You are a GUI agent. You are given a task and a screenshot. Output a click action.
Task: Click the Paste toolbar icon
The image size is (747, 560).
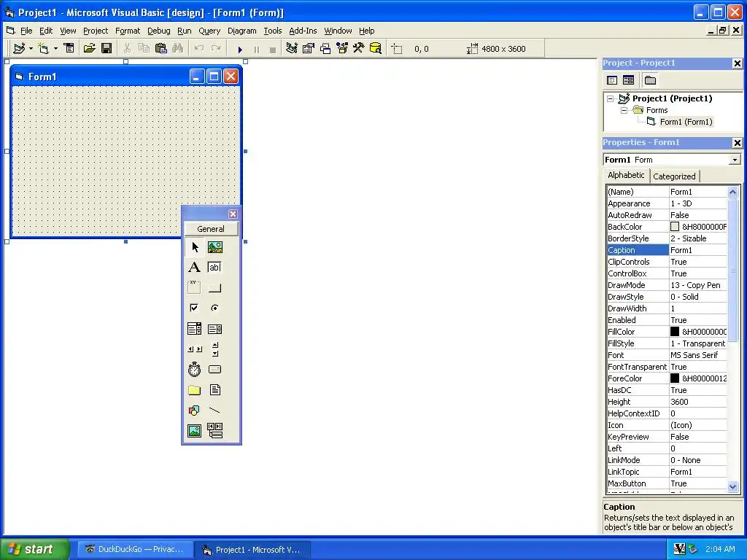click(161, 48)
